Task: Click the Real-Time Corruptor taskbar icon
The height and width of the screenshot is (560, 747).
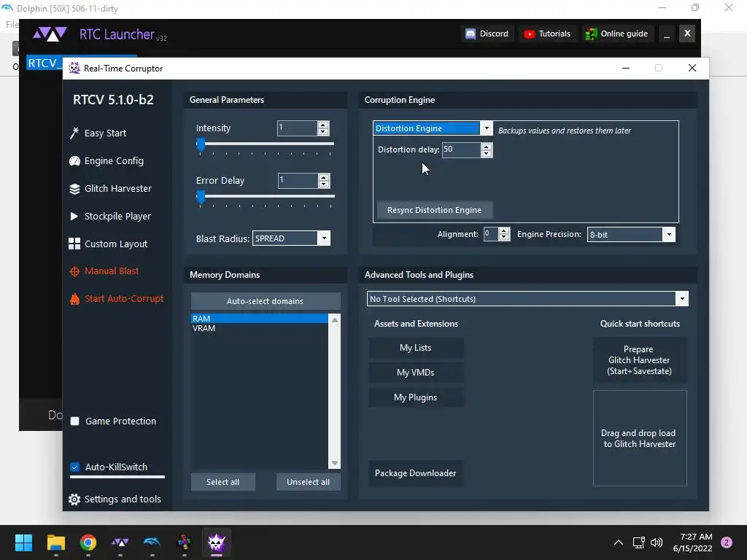Action: click(x=216, y=542)
